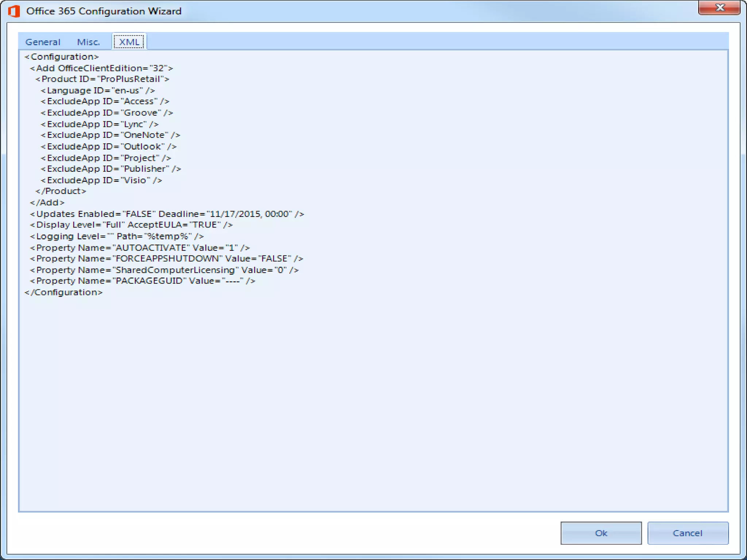Click the ExcludeApp ID="Lync" line
The image size is (747, 560).
coord(100,124)
